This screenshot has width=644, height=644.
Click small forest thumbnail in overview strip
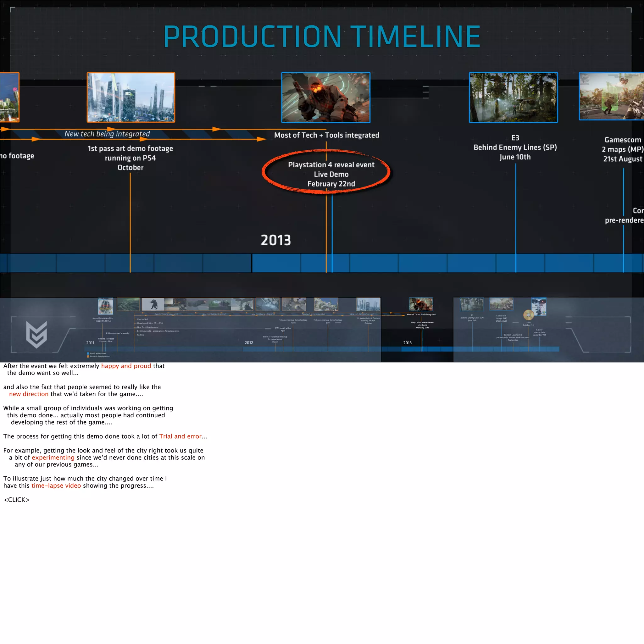[472, 304]
